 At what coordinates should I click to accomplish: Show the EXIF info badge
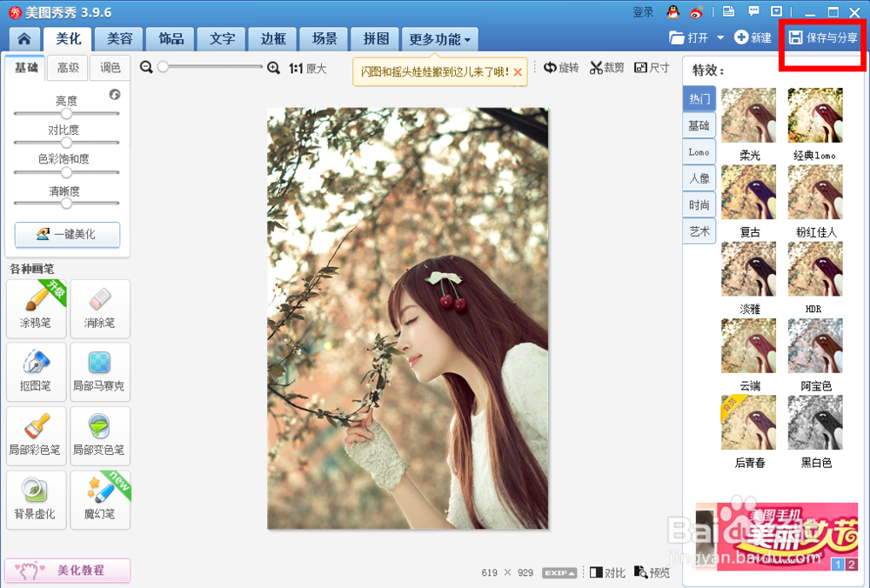pos(559,573)
